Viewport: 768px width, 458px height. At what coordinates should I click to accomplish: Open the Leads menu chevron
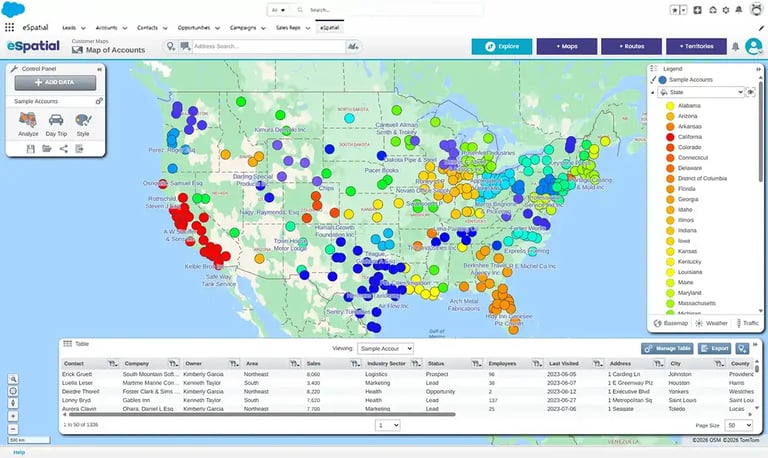pos(83,28)
